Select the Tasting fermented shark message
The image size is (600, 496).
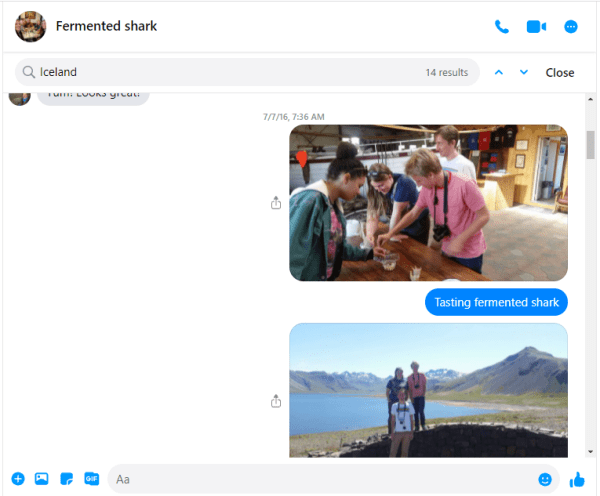pos(496,302)
